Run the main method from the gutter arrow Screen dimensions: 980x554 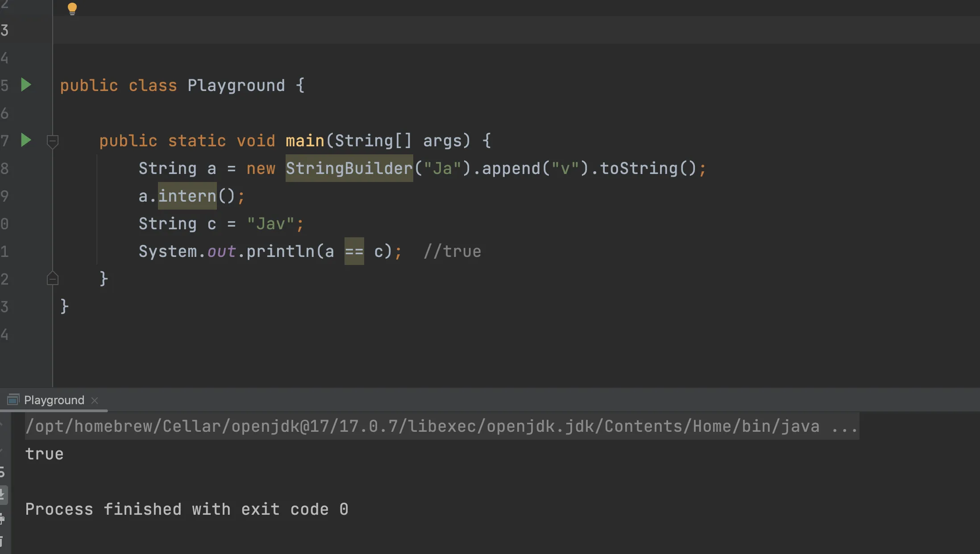(26, 140)
